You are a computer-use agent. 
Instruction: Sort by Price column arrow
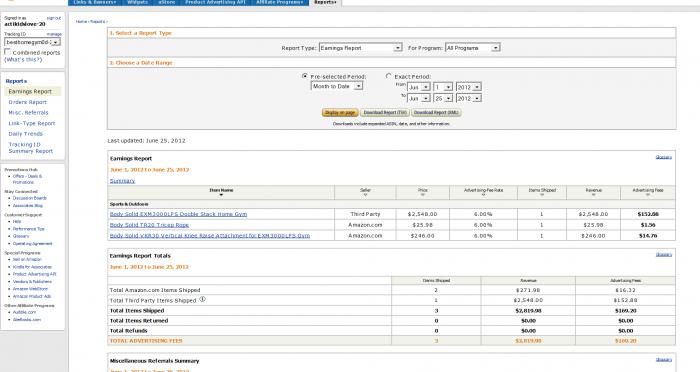pyautogui.click(x=422, y=195)
